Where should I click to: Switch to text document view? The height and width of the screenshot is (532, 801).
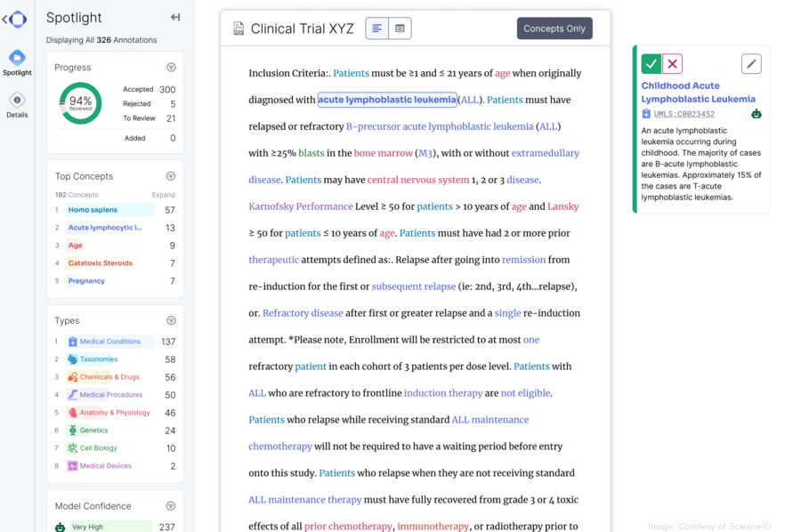point(377,28)
